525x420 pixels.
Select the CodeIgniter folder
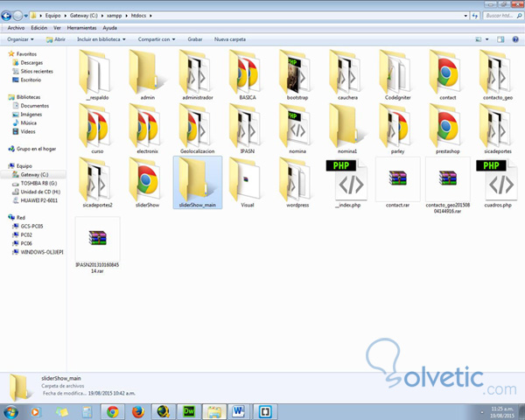coord(397,74)
